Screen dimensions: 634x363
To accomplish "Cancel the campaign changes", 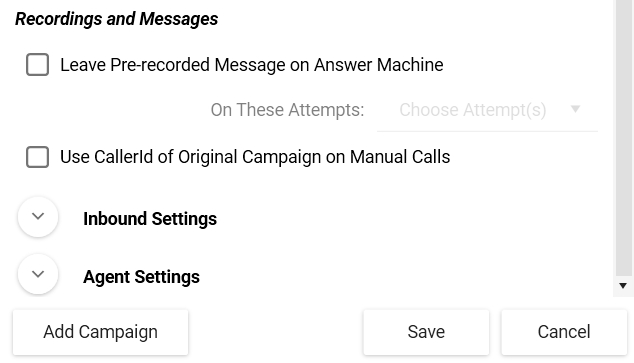I will 564,332.
